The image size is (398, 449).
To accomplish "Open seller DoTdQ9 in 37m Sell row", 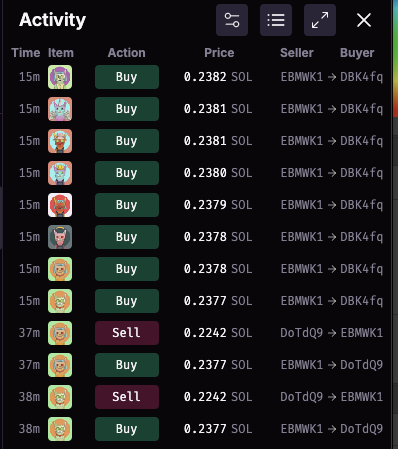I will pyautogui.click(x=302, y=333).
